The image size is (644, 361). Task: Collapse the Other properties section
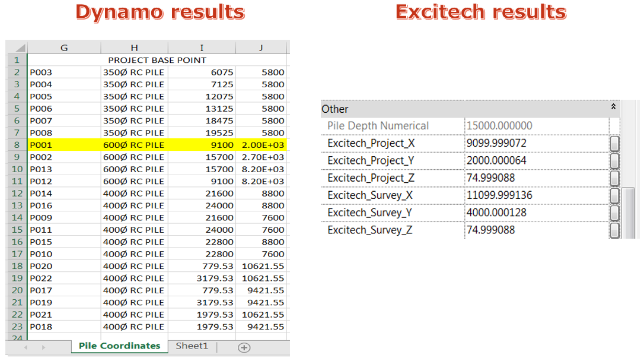tap(613, 106)
